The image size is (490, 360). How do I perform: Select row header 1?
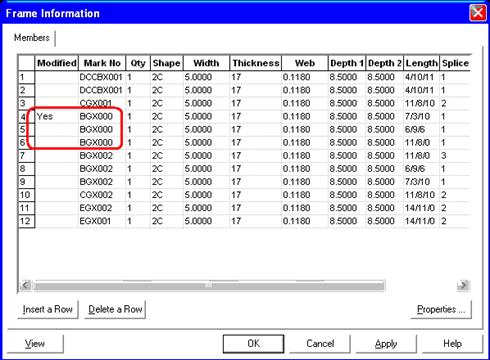(x=26, y=77)
